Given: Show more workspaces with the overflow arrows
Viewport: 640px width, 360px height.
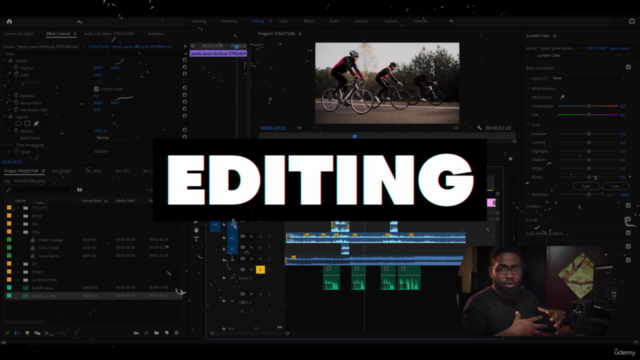Looking at the screenshot, I should [x=451, y=21].
